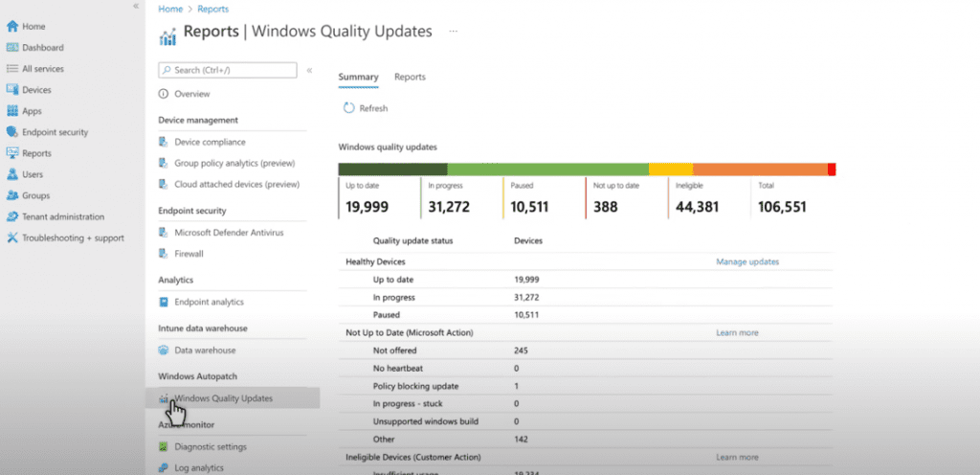Click the Dashboard icon in the sidebar

point(11,48)
